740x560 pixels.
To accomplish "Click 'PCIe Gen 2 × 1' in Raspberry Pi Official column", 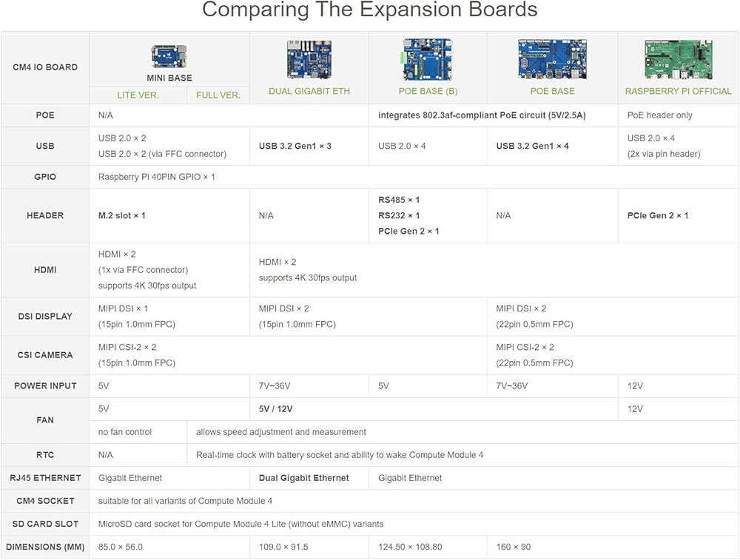I will point(658,215).
